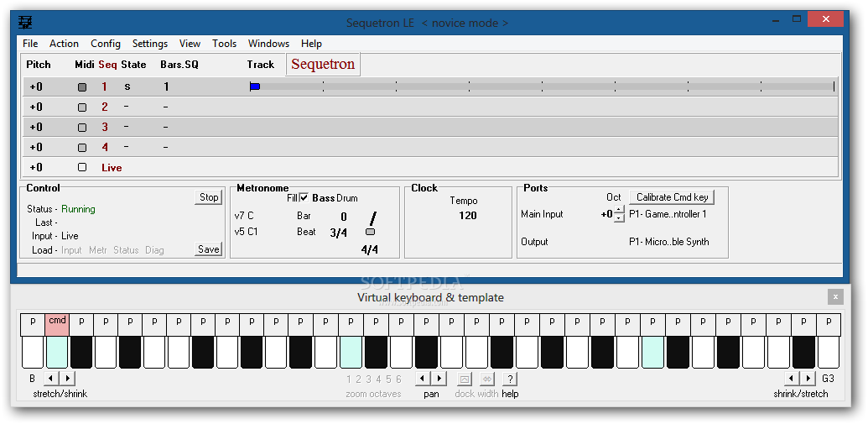The image size is (868, 424).
Task: Open the File menu
Action: [x=30, y=43]
